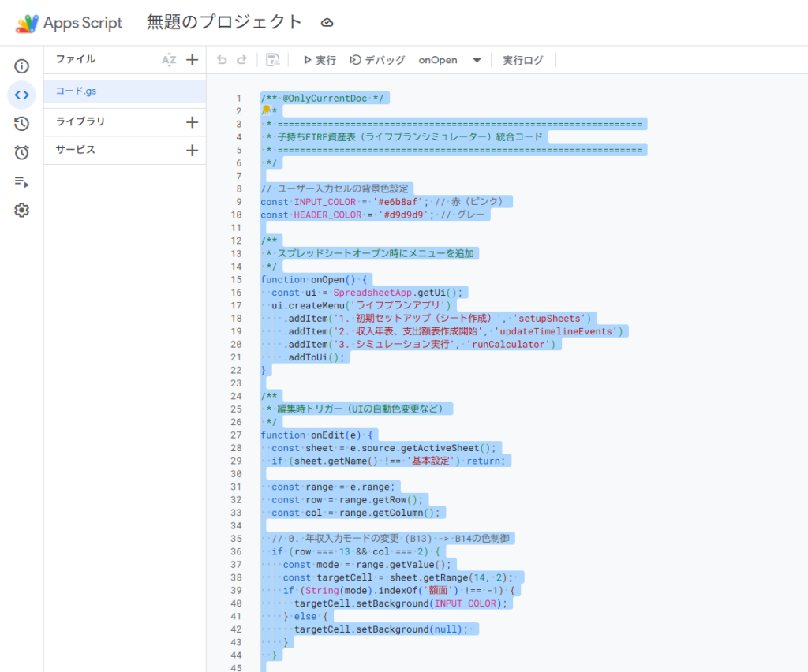Select the Editor code icon in sidebar
The width and height of the screenshot is (808, 672).
[x=21, y=95]
